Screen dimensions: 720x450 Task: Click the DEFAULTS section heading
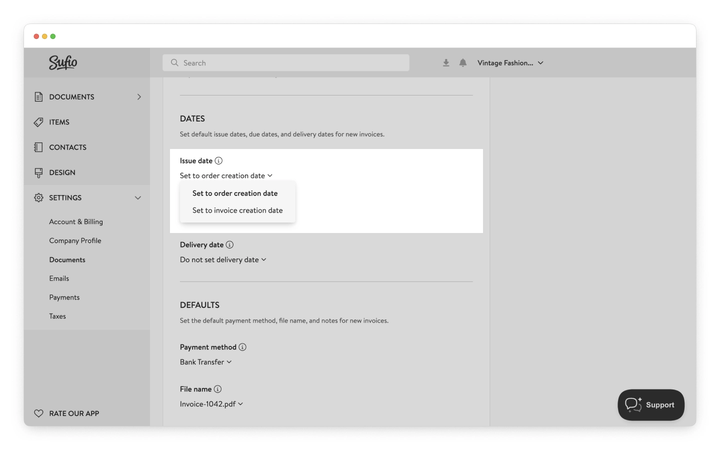[200, 305]
